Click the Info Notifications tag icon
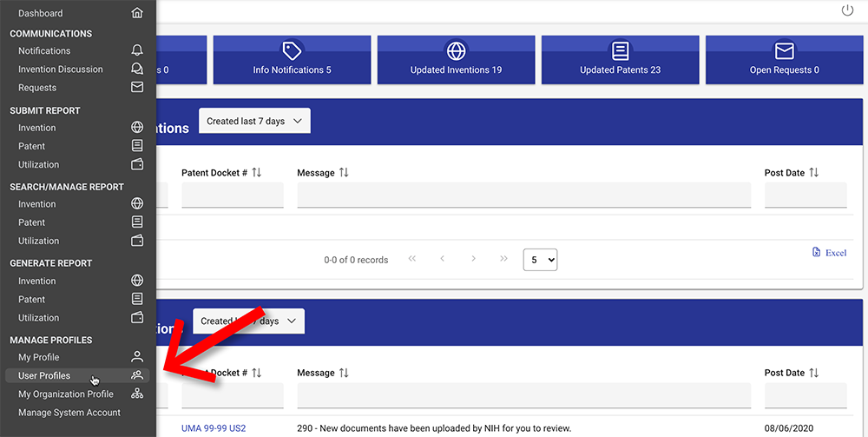This screenshot has width=868, height=437. 292,50
